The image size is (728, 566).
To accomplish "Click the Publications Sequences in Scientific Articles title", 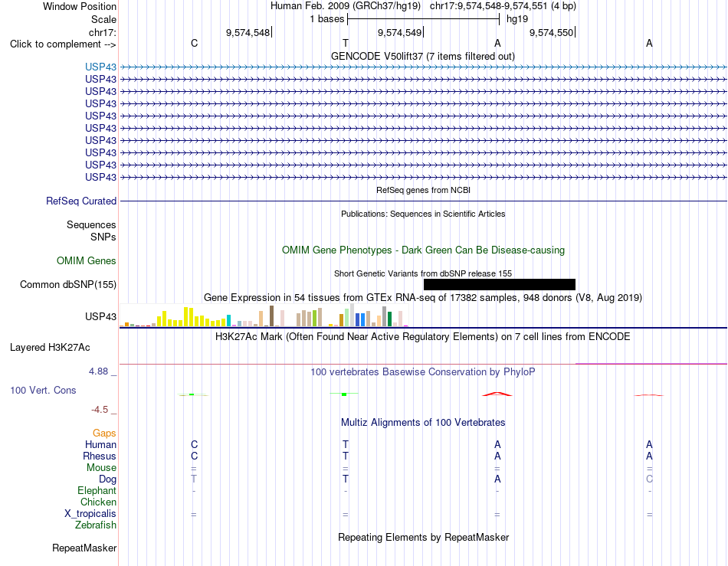I will (423, 214).
